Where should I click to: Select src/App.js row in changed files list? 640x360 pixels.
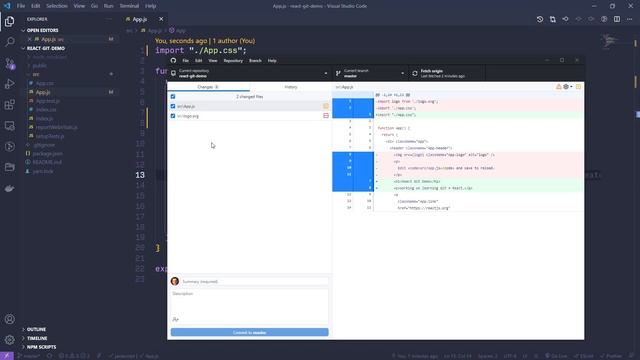[249, 106]
